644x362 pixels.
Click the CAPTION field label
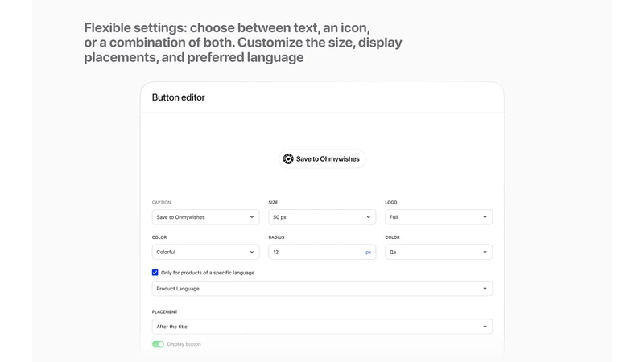coord(162,203)
